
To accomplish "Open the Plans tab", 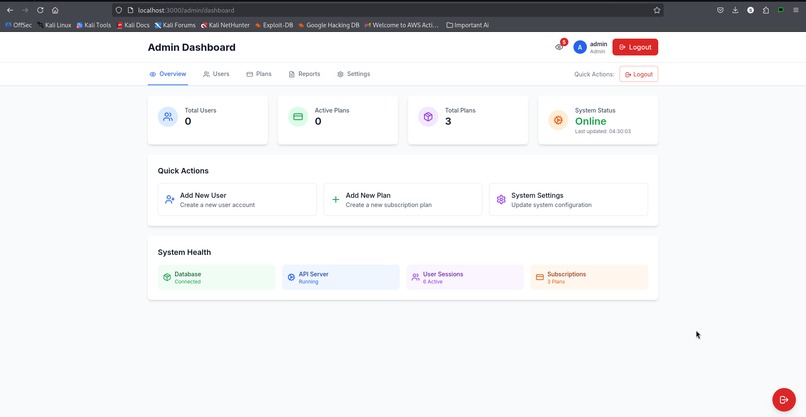I will click(259, 74).
